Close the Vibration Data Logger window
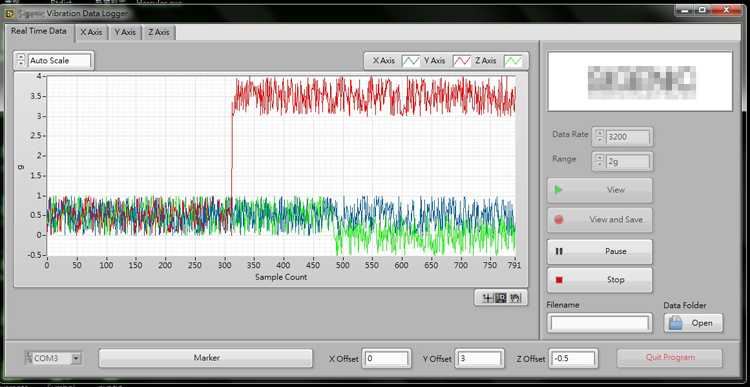The image size is (750, 387). click(x=727, y=10)
